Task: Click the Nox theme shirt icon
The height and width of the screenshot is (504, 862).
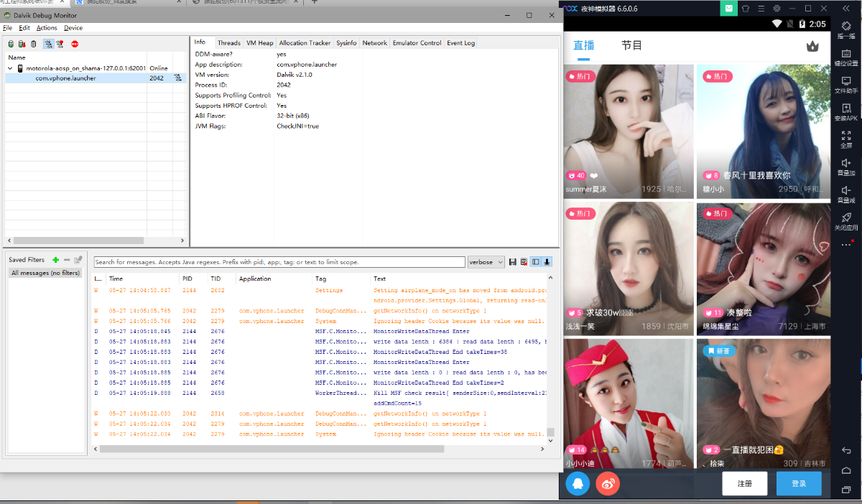Action: 745,9
